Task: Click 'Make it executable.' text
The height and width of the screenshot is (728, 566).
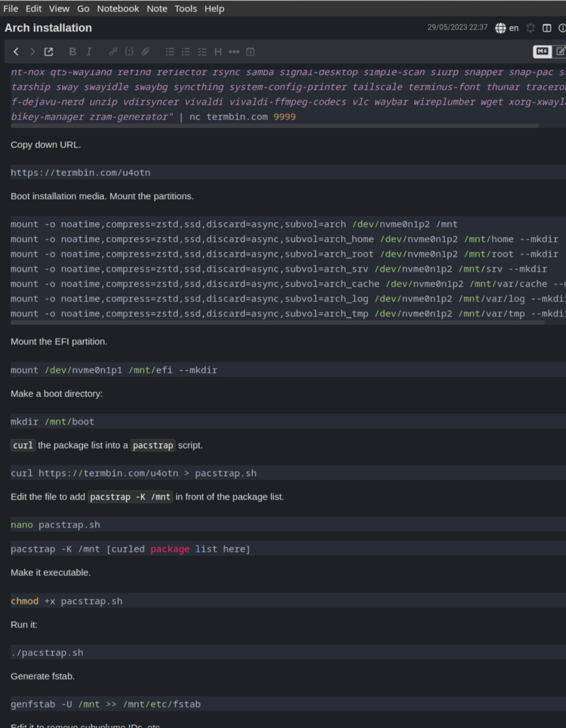Action: [51, 573]
